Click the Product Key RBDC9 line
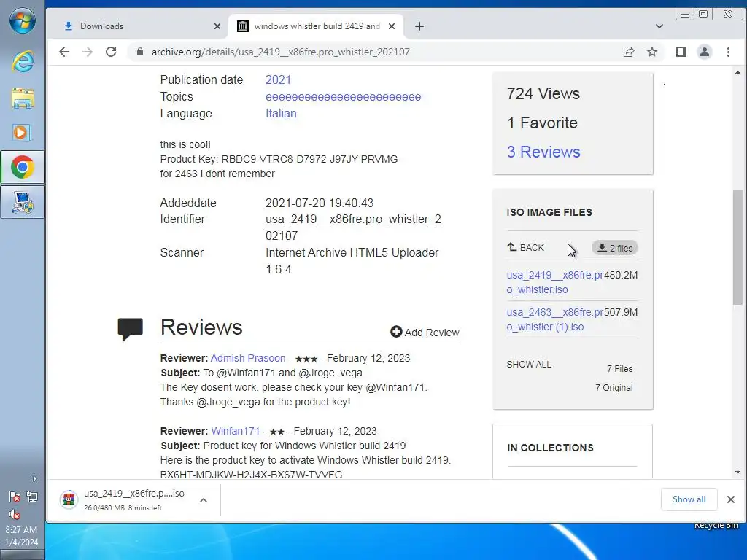Viewport: 747px width, 560px height. 279,159
